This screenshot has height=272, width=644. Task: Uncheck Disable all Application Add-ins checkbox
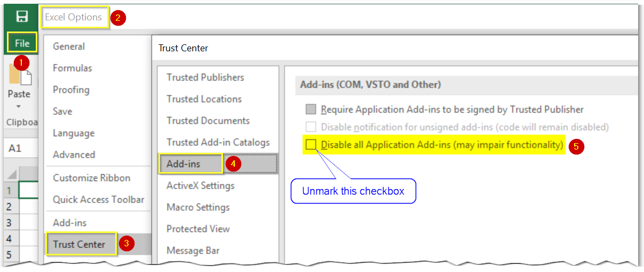pyautogui.click(x=311, y=145)
